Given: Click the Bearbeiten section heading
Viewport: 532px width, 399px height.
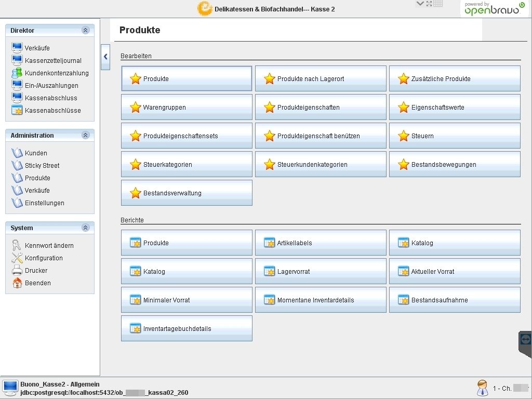Looking at the screenshot, I should [136, 56].
